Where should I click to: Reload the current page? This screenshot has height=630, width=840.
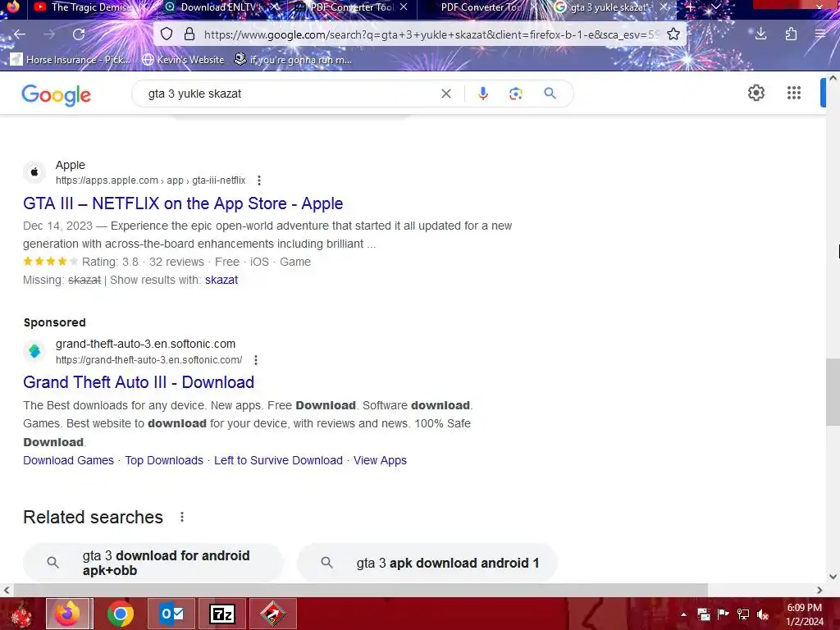79,34
